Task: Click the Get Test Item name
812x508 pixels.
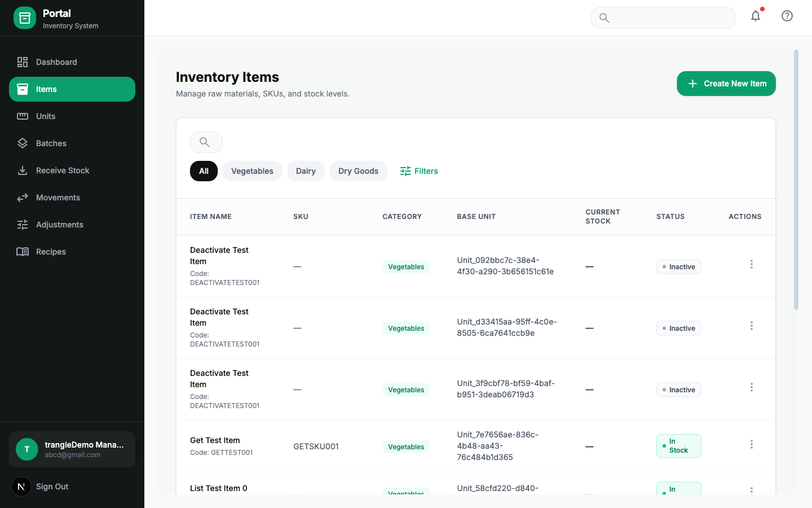Action: click(x=215, y=440)
